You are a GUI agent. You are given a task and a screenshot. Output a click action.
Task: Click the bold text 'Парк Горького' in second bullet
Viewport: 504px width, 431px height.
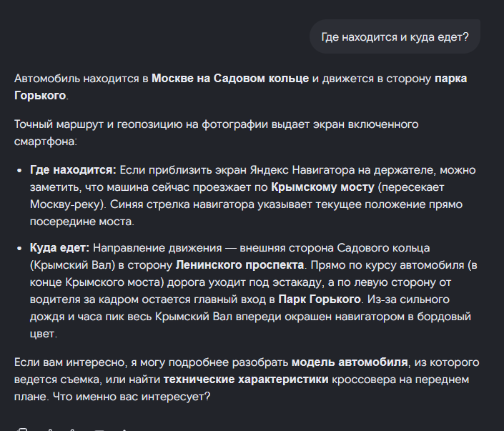pos(319,299)
